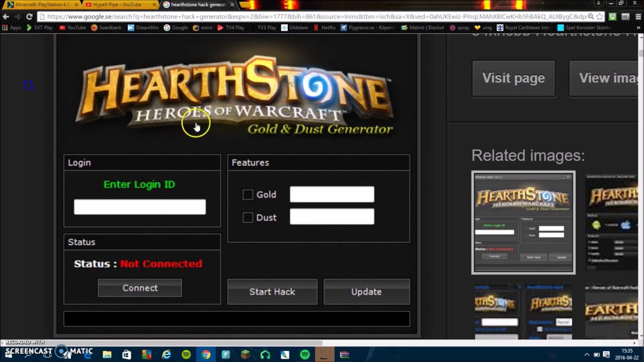
Task: Open the eniro bookmark
Action: click(203, 28)
